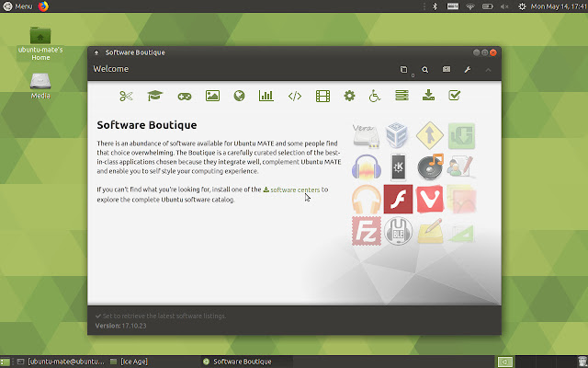Open the Wi-Fi network indicator

pos(469,6)
